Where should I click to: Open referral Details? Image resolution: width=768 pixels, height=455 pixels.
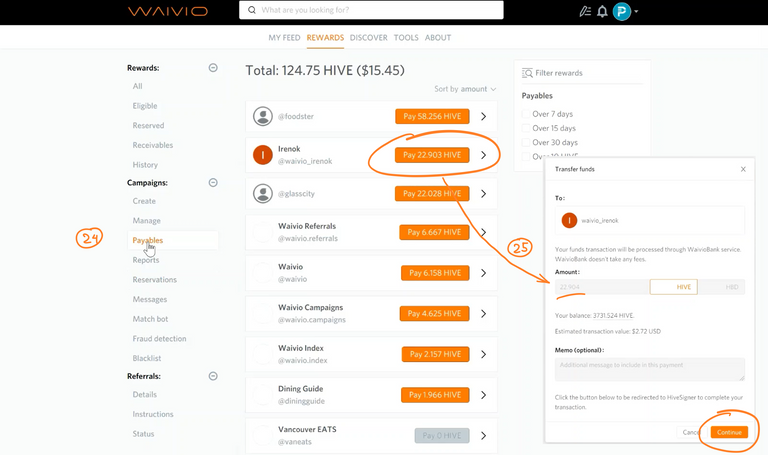pos(144,394)
